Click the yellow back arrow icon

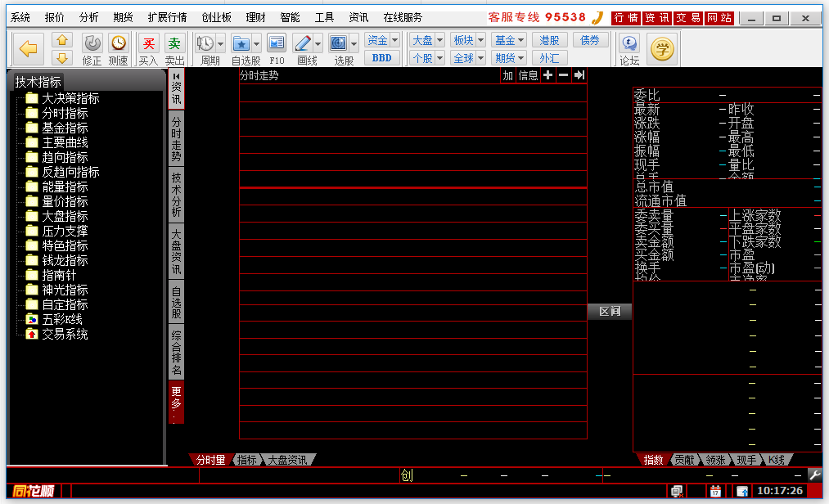tap(29, 50)
